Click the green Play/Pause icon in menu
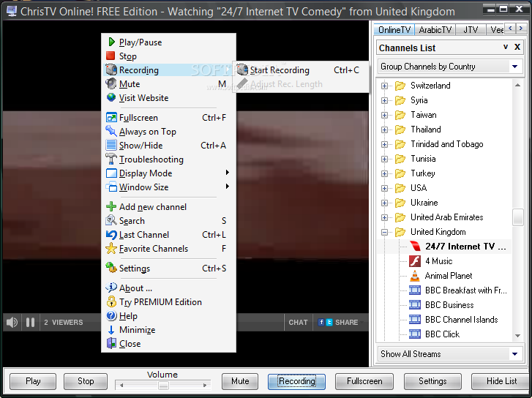Screen dimensions: 532x398 [x=111, y=42]
